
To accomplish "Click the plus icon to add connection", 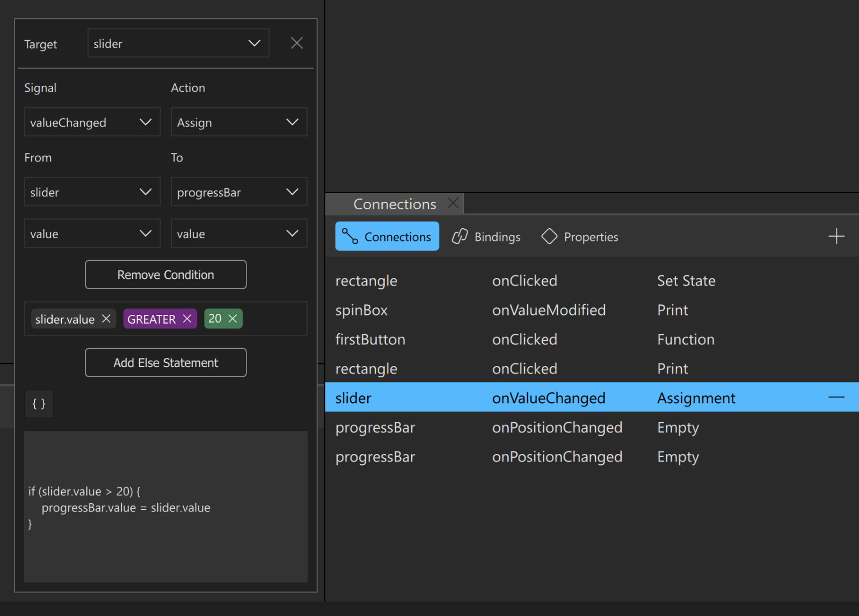I will (836, 236).
